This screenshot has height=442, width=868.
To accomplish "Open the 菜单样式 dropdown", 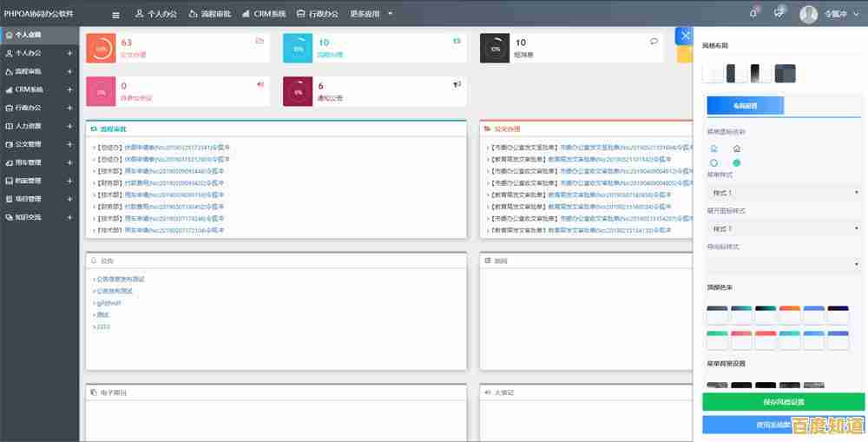I will pos(783,193).
